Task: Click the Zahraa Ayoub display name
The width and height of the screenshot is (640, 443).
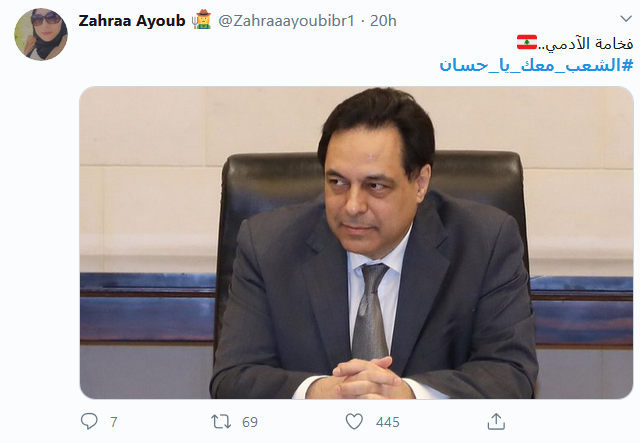Action: click(x=132, y=21)
